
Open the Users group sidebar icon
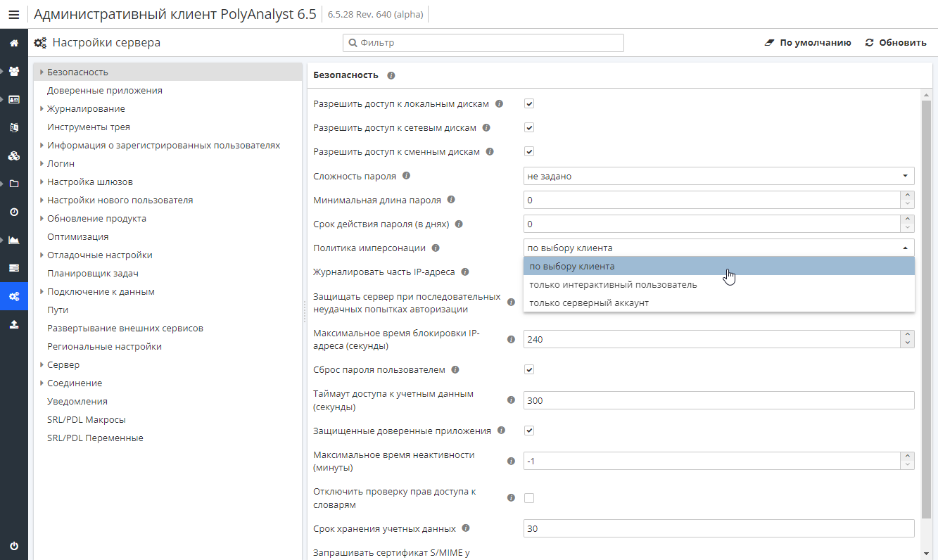14,71
